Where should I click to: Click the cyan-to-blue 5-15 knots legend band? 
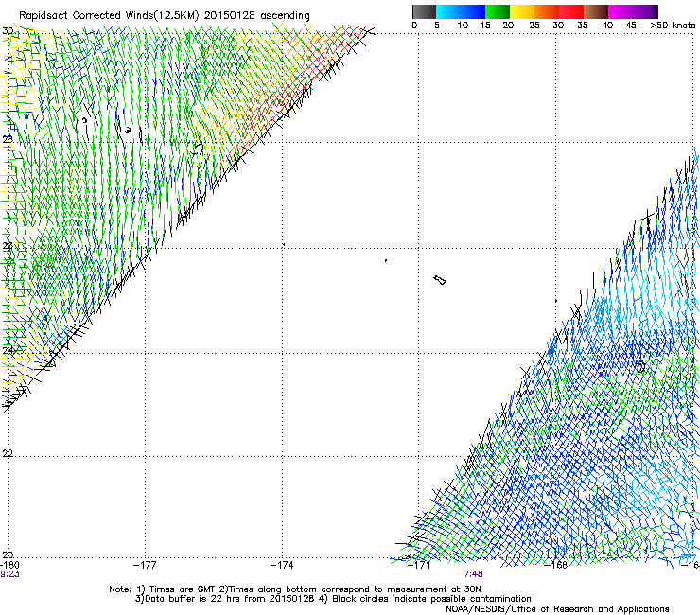(x=461, y=11)
